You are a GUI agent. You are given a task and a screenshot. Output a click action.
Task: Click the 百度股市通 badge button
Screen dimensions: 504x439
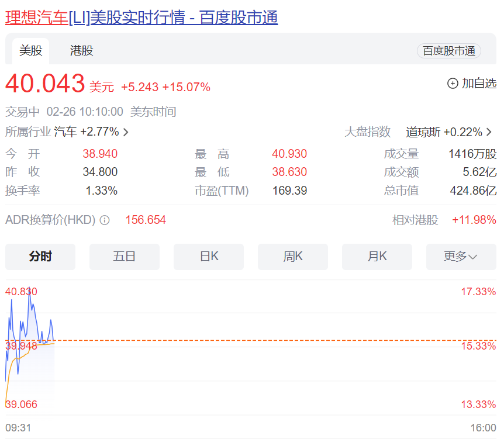tap(448, 51)
